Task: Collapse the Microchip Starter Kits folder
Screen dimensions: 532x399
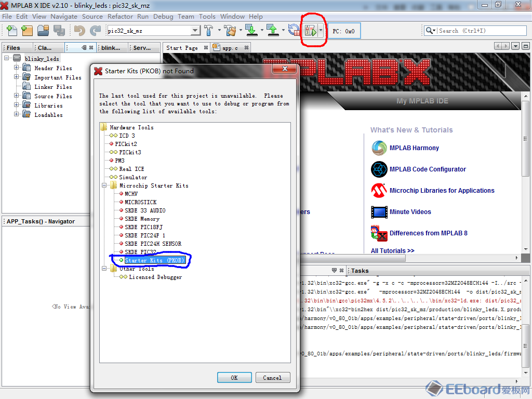Action: (x=104, y=185)
